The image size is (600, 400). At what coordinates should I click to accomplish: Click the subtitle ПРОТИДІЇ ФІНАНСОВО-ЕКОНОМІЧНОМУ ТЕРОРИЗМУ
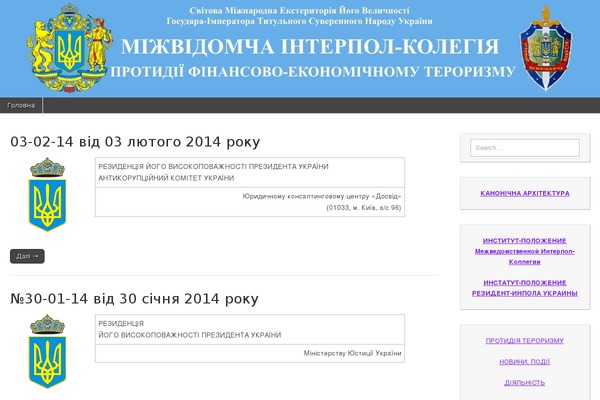coord(313,72)
